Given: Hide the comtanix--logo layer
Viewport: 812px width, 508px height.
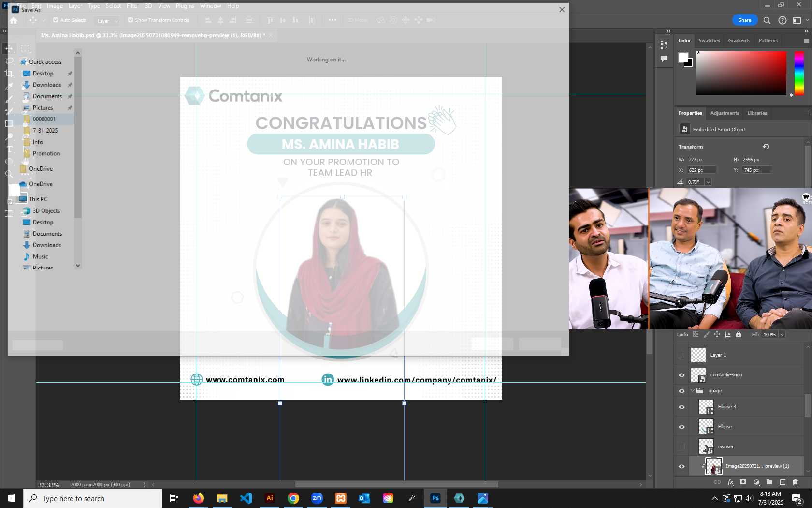Looking at the screenshot, I should coord(681,375).
